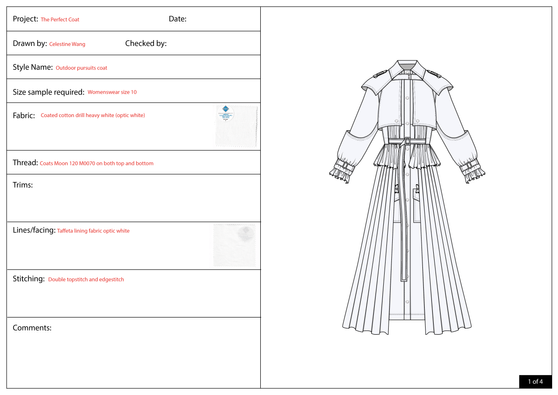Click the 'Drawn by:' label

[30, 43]
